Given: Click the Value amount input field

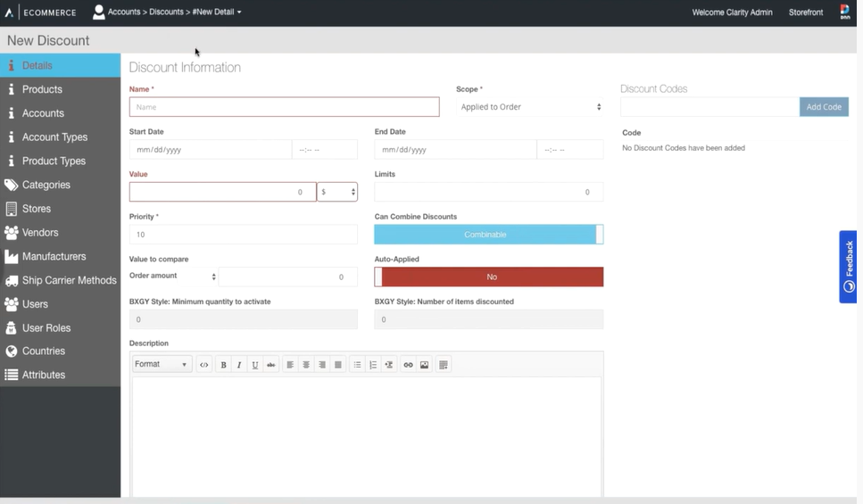Looking at the screenshot, I should click(223, 192).
